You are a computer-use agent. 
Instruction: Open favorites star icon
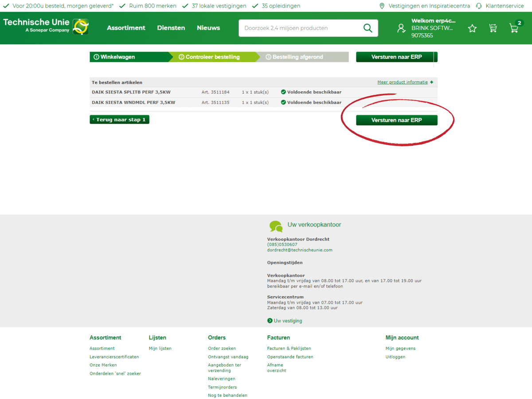point(472,28)
